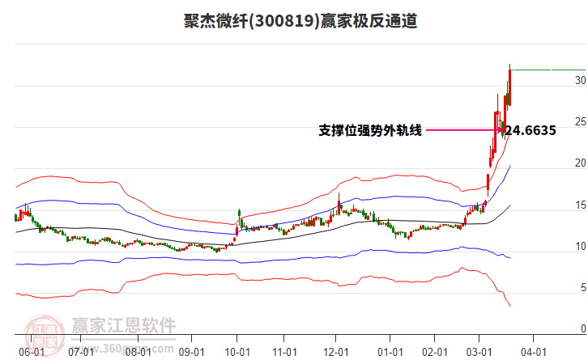588x364 pixels.
Task: Click the 04-01 date axis label
Action: point(534,352)
